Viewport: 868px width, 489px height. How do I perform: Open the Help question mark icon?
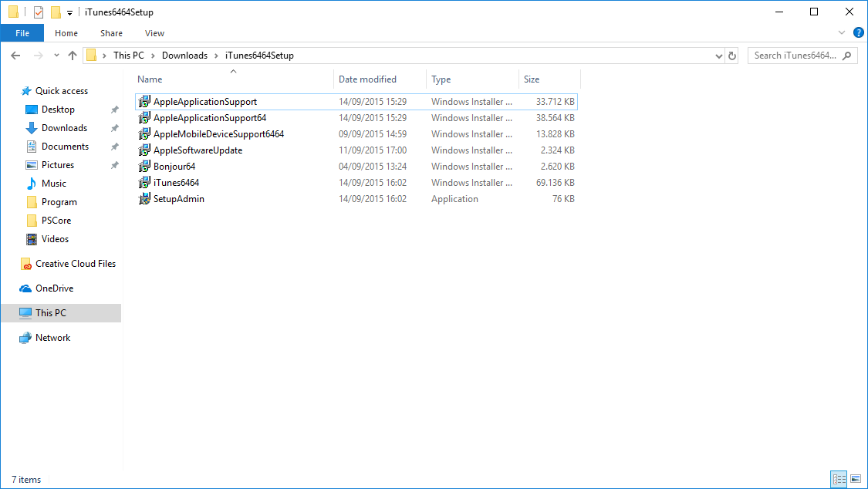tap(859, 32)
